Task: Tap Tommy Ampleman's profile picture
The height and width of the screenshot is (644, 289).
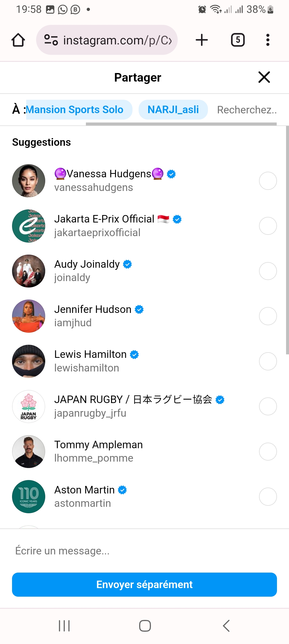Action: click(x=29, y=451)
